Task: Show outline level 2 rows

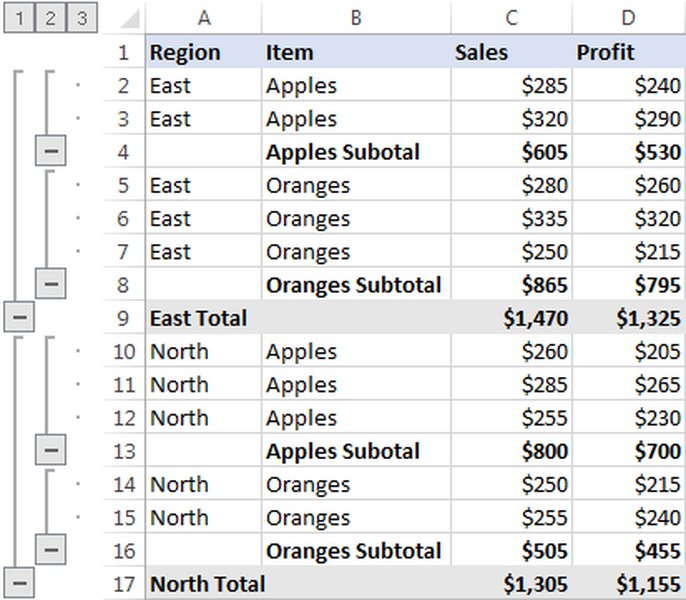Action: [x=50, y=18]
